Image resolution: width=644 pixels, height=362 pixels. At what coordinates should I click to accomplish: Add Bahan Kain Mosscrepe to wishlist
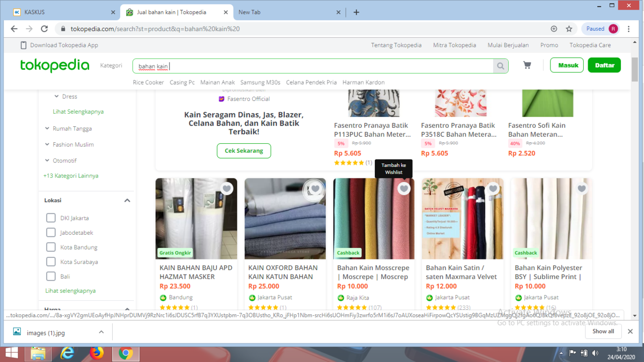pos(404,189)
